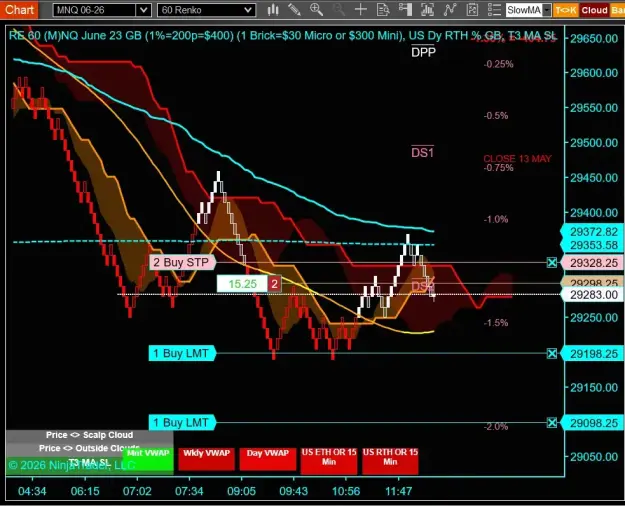Open the Data Box document icon
The width and height of the screenshot is (625, 506).
point(383,10)
